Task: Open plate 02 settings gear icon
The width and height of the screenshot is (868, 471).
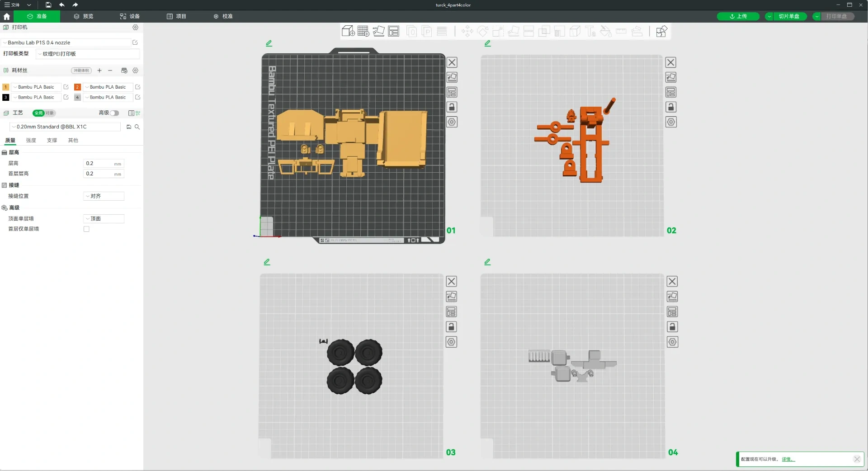Action: pos(671,122)
